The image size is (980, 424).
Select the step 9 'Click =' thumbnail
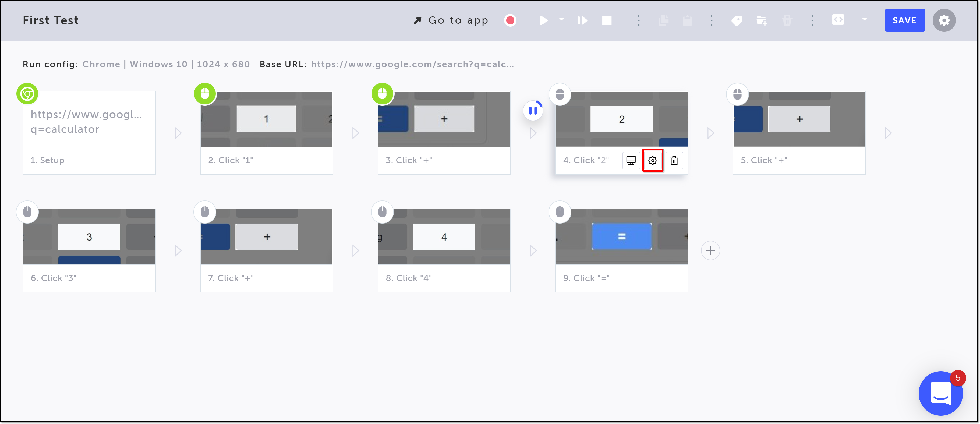coord(622,236)
